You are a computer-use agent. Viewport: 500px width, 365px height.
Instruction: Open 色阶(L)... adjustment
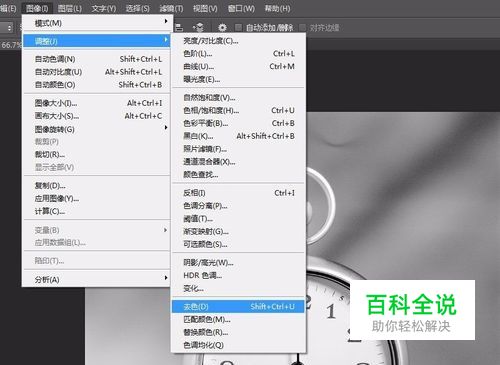[x=238, y=54]
